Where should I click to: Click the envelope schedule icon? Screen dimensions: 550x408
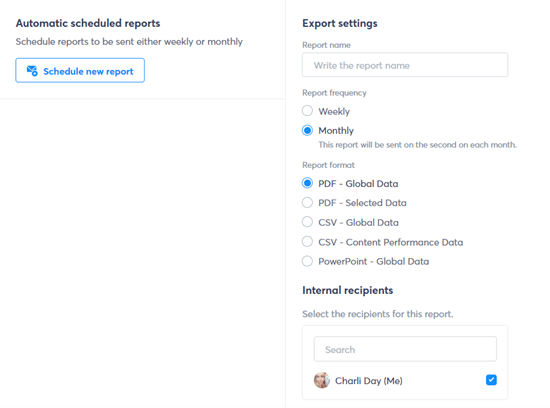click(32, 71)
